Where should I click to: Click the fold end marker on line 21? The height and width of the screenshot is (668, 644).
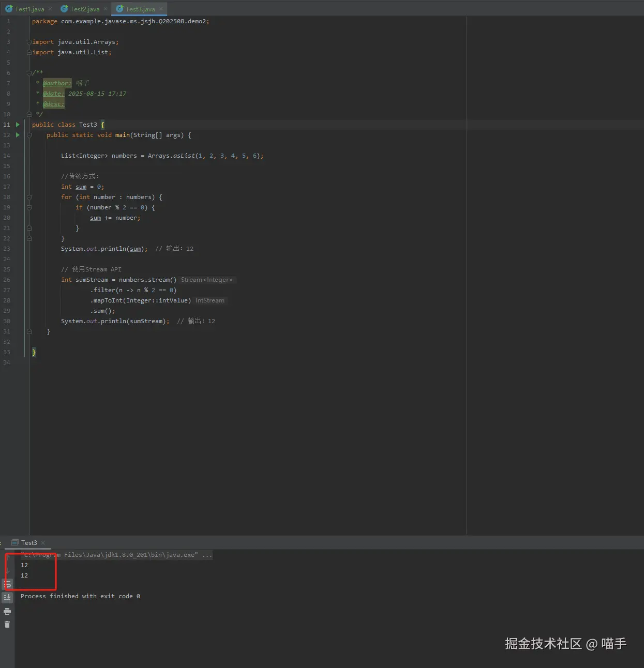click(x=29, y=228)
